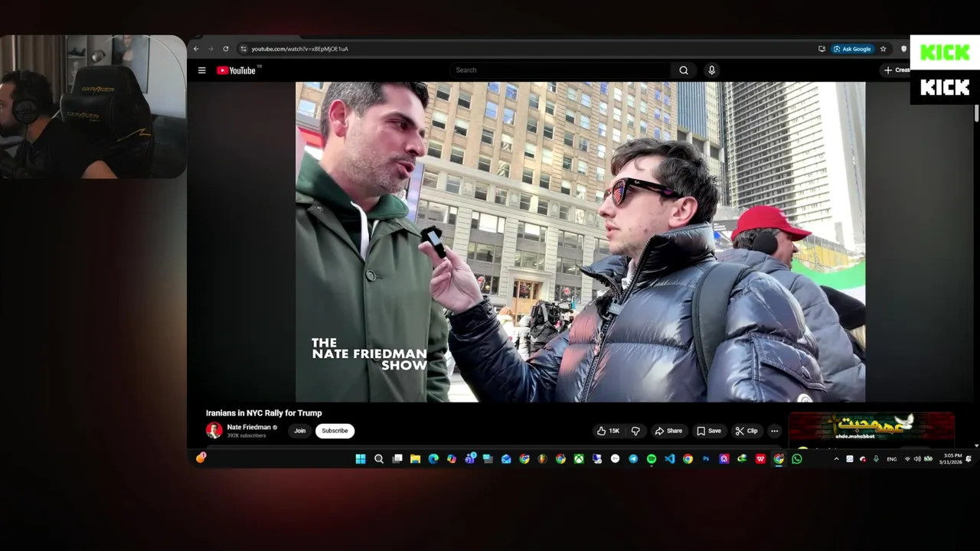The image size is (980, 551).
Task: Open Photoshop from the taskbar
Action: 706,459
